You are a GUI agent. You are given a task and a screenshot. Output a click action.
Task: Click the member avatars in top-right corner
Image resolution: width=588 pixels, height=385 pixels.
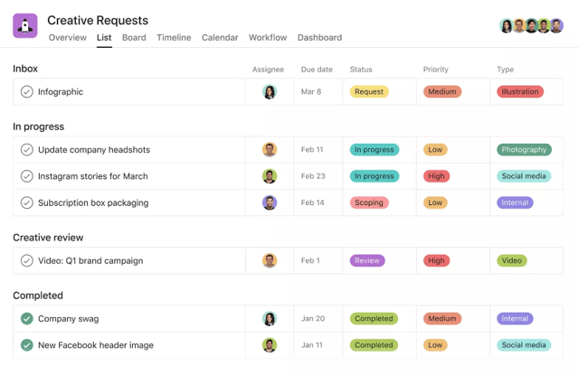(x=531, y=26)
